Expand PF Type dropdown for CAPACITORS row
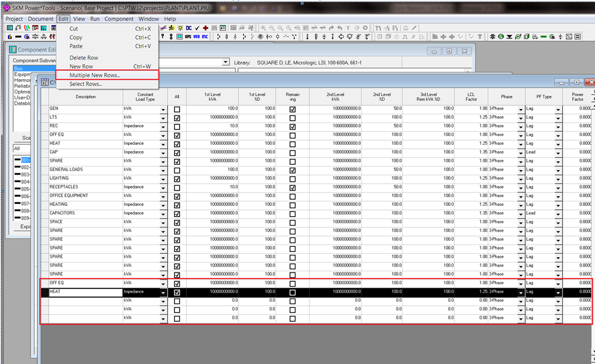This screenshot has height=364, width=595. click(558, 213)
